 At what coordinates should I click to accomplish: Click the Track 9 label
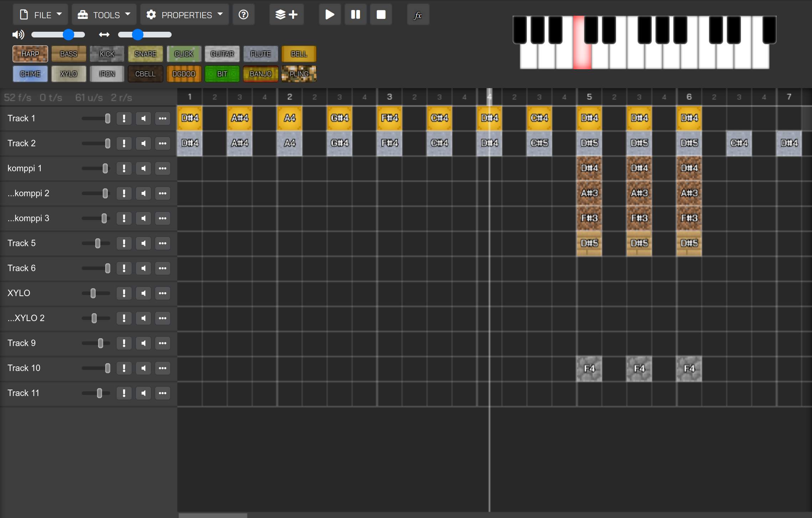point(21,343)
